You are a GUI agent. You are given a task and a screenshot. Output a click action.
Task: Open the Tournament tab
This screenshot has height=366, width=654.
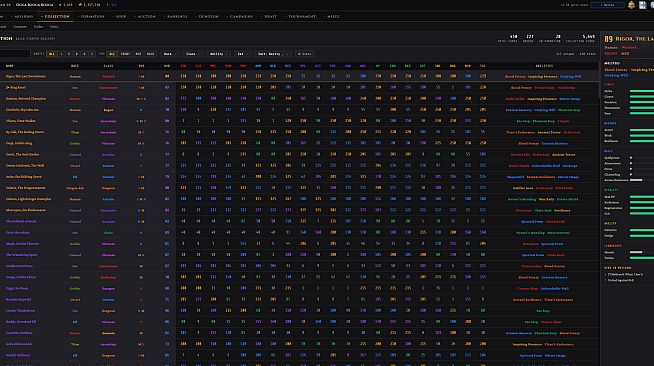300,17
